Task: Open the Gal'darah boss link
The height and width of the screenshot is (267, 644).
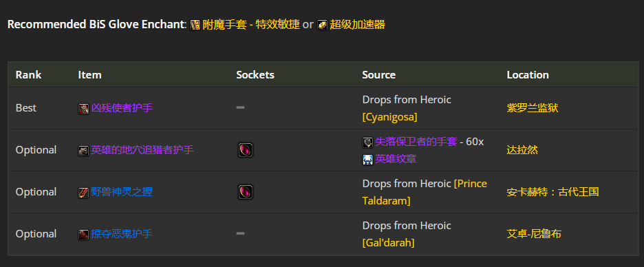Action: point(389,243)
